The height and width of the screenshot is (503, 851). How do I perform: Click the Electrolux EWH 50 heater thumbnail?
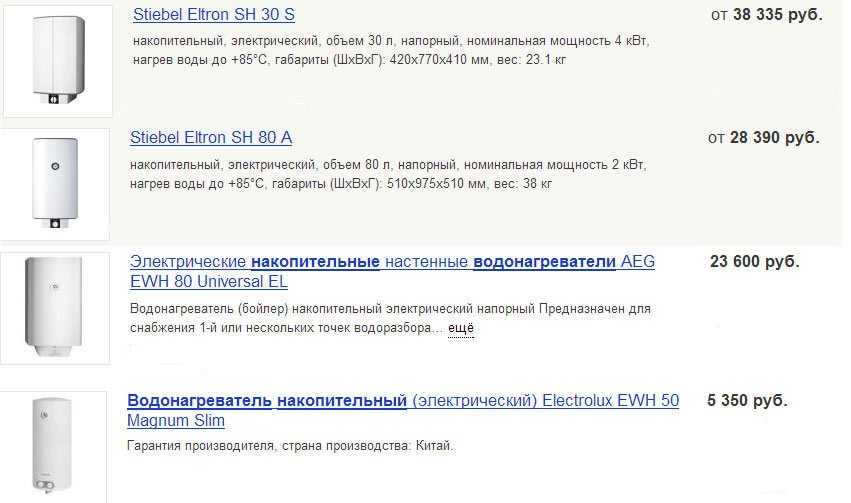coord(53,447)
